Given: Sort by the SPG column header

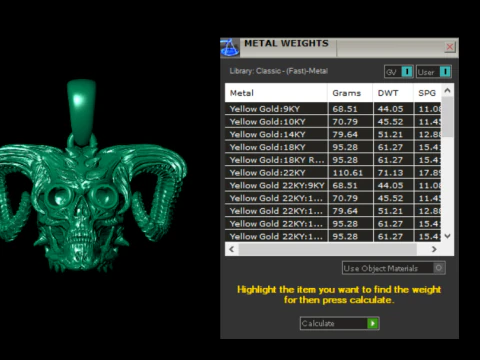Looking at the screenshot, I should pyautogui.click(x=427, y=93).
